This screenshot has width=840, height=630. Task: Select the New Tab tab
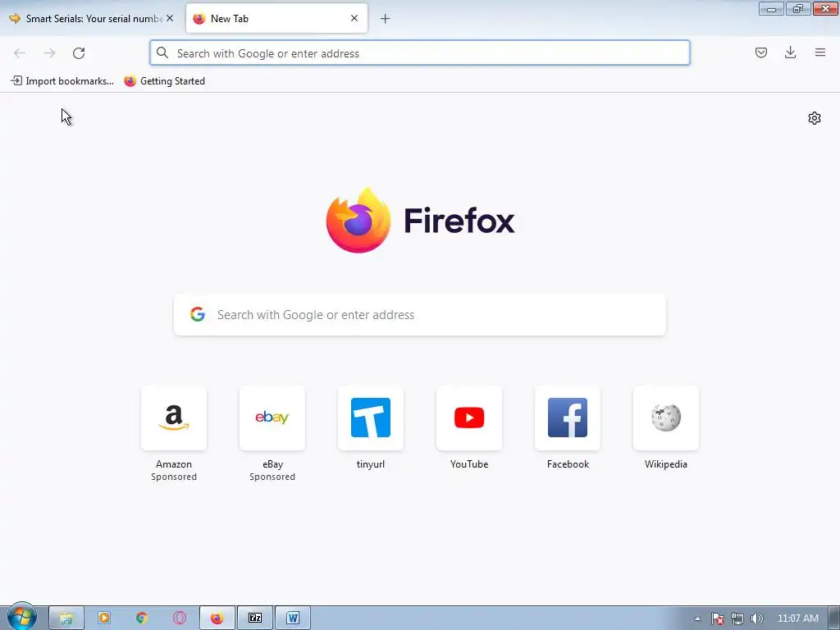(x=276, y=18)
